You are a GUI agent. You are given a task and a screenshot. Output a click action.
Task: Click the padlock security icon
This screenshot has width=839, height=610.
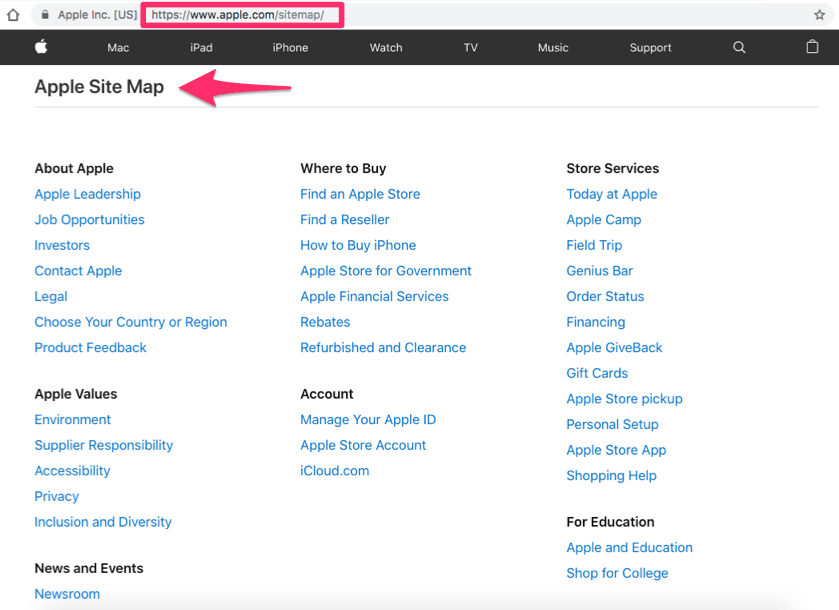pyautogui.click(x=45, y=15)
